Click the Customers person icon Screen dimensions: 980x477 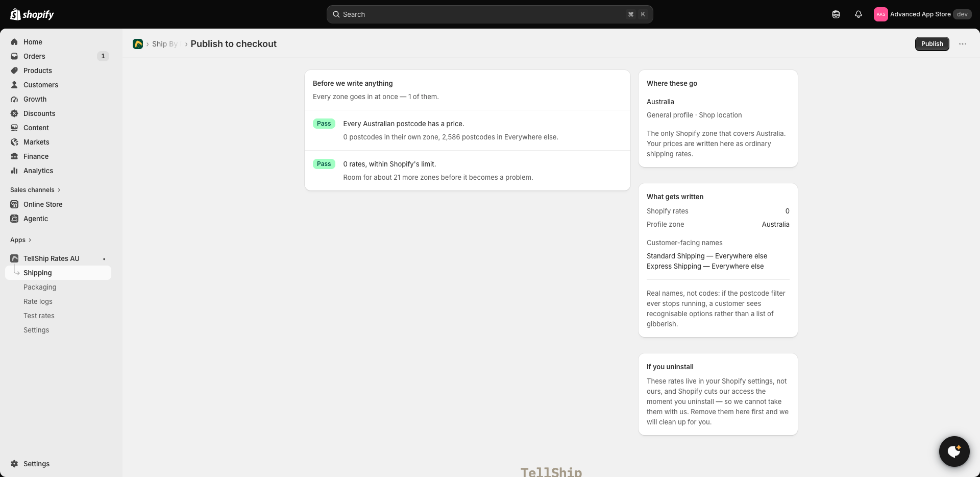(14, 85)
